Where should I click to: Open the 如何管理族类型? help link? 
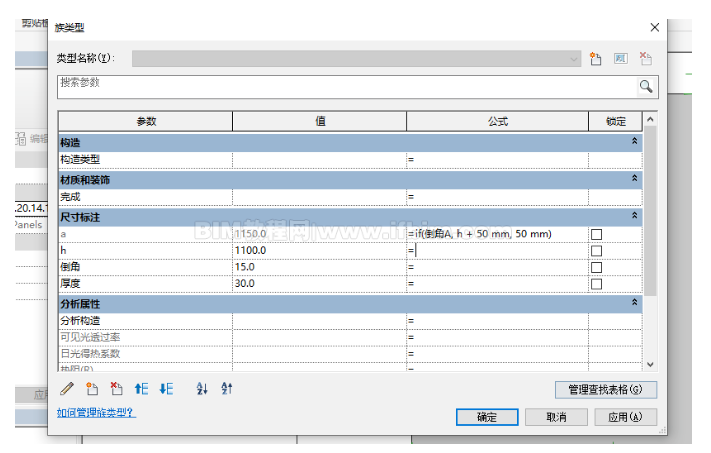(x=96, y=413)
